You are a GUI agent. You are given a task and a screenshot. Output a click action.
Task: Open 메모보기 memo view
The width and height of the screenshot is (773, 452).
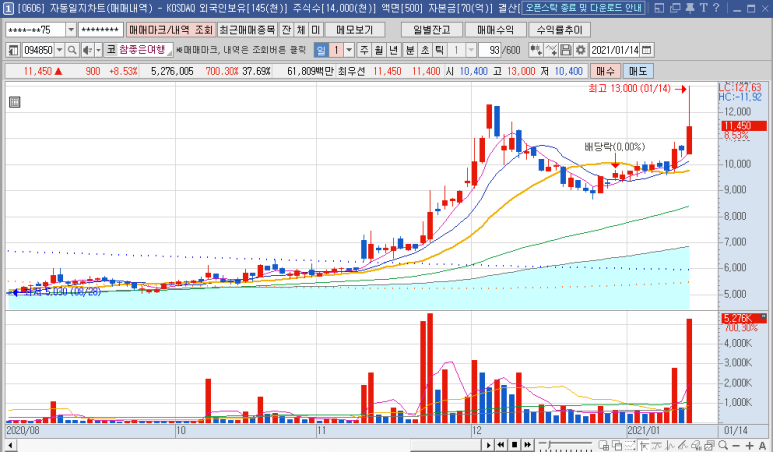coord(355,30)
